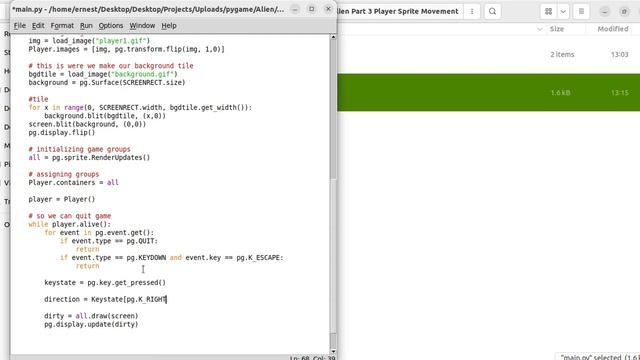
Task: Minimize the IDLE main.py window
Action: tap(295, 9)
